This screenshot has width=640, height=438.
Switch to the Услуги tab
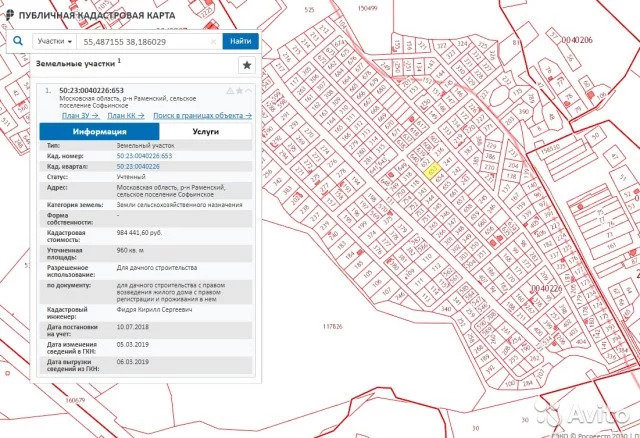(x=206, y=131)
